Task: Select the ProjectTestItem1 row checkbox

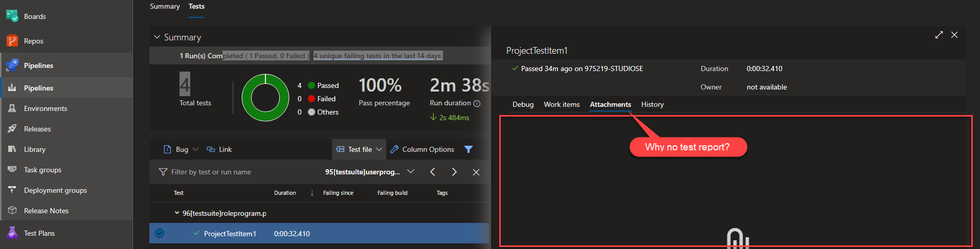Action: point(160,234)
